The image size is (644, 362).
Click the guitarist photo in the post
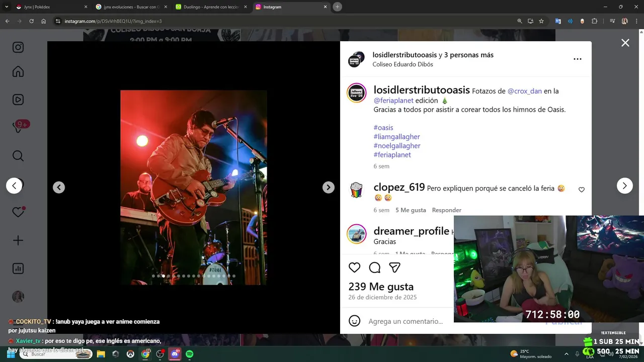point(194,188)
